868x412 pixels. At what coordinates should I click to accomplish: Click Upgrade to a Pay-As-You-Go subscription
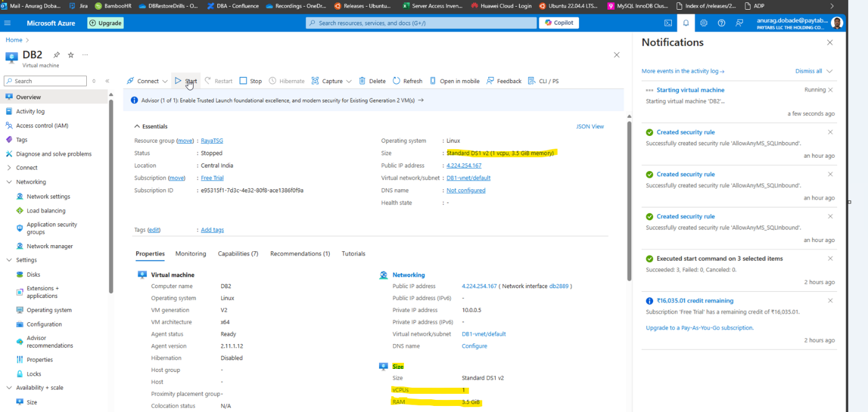700,328
